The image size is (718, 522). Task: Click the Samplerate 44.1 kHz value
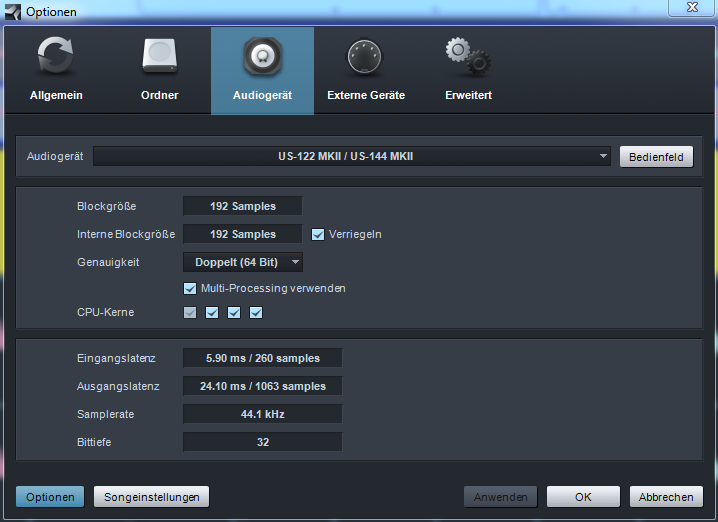263,414
